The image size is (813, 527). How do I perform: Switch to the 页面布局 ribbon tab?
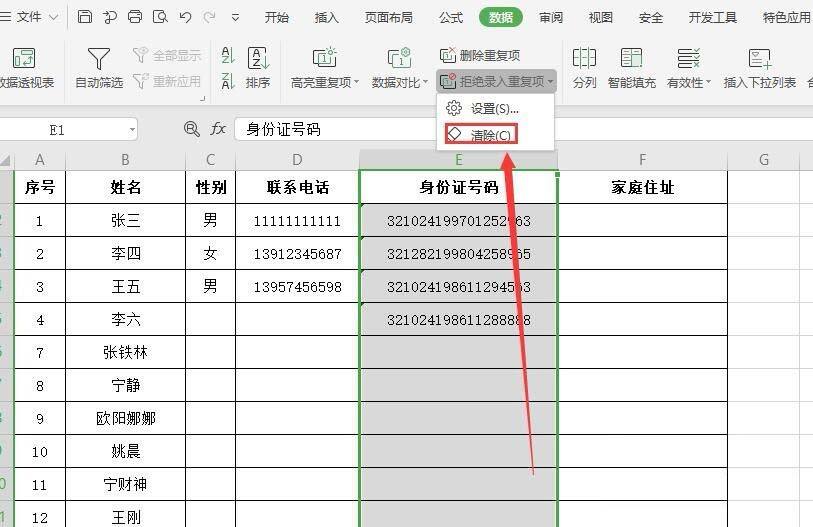(x=388, y=18)
